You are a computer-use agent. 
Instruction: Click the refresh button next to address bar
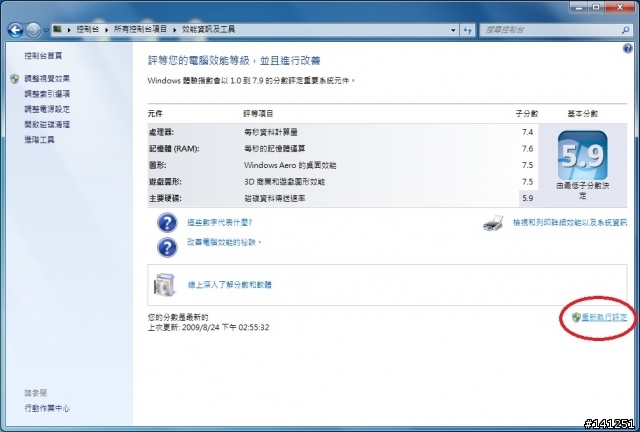[468, 30]
